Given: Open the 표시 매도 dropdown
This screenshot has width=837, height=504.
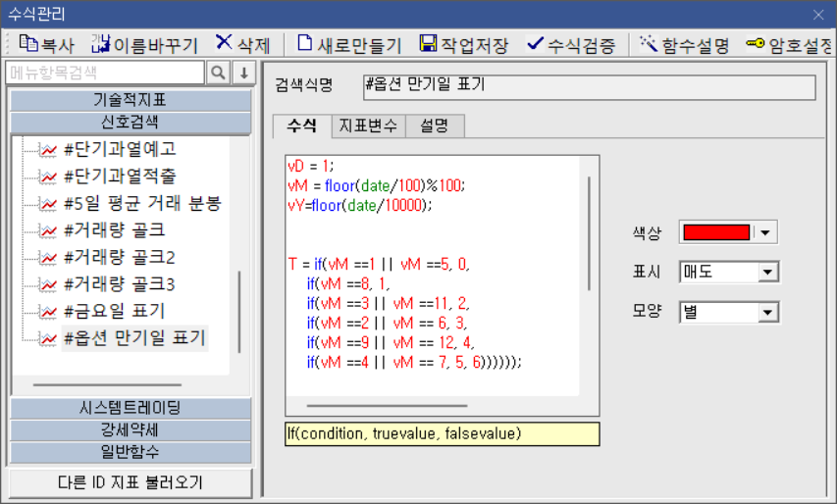Looking at the screenshot, I should (767, 272).
